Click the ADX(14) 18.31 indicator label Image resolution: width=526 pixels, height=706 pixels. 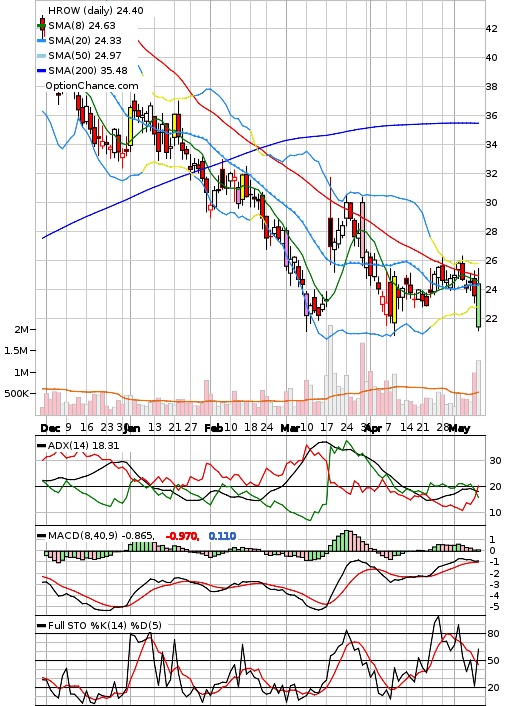click(83, 445)
